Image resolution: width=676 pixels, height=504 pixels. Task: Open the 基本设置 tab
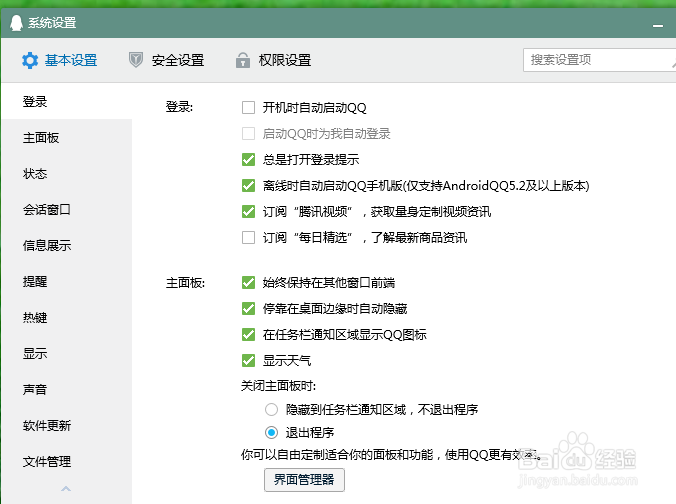pos(59,60)
